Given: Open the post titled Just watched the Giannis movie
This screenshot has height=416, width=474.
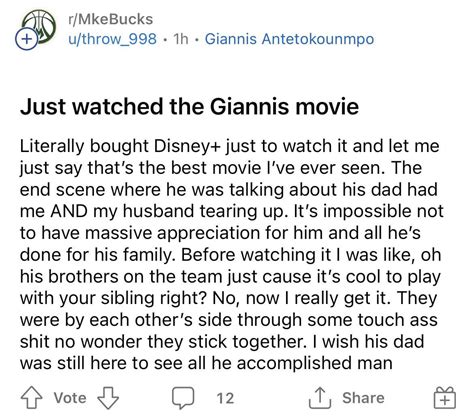Looking at the screenshot, I should point(189,107).
